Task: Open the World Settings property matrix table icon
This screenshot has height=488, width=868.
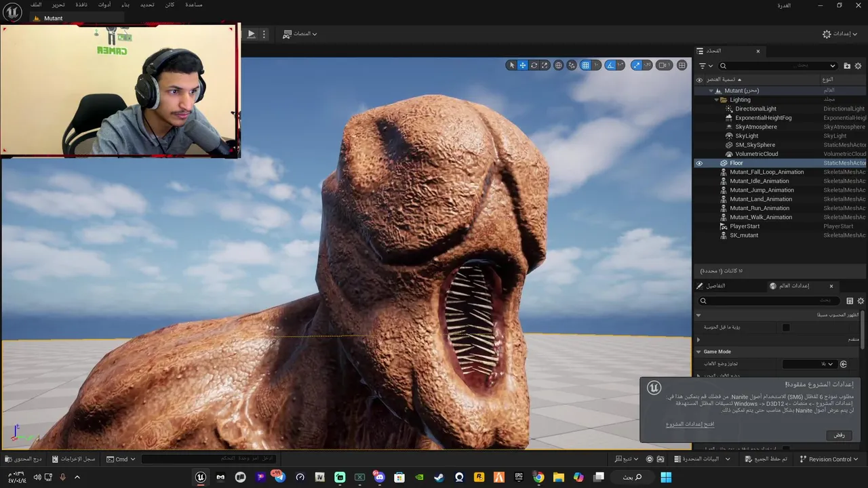Action: [850, 301]
